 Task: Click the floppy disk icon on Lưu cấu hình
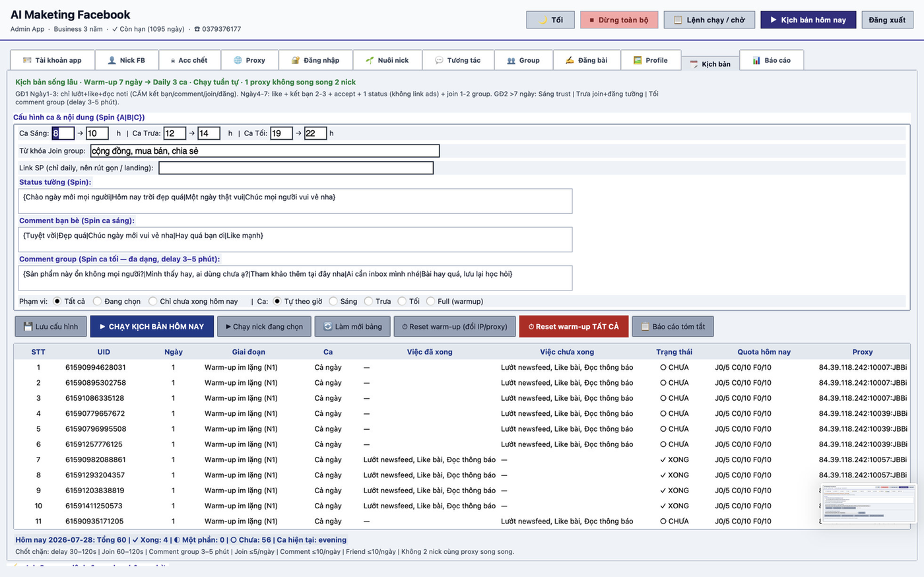click(x=28, y=326)
